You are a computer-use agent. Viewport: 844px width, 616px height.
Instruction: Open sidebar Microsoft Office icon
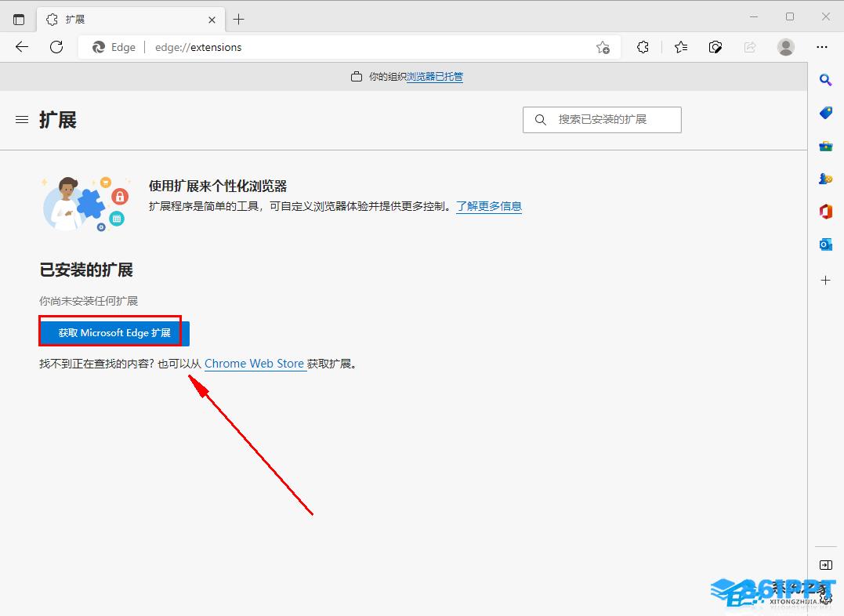[x=826, y=212]
